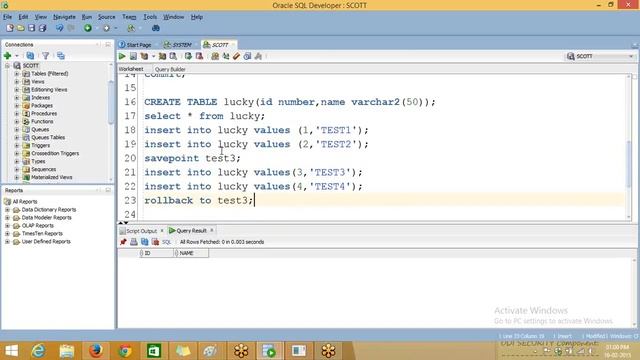Viewport: 640px width, 360px height.
Task: Click the SQL History icon in worksheet toolbar
Action: pyautogui.click(x=247, y=56)
